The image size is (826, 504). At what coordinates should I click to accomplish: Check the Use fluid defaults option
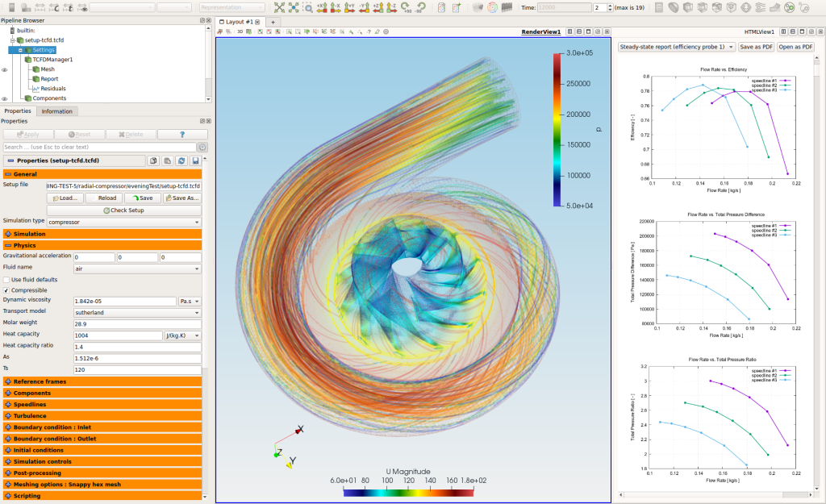(x=7, y=278)
